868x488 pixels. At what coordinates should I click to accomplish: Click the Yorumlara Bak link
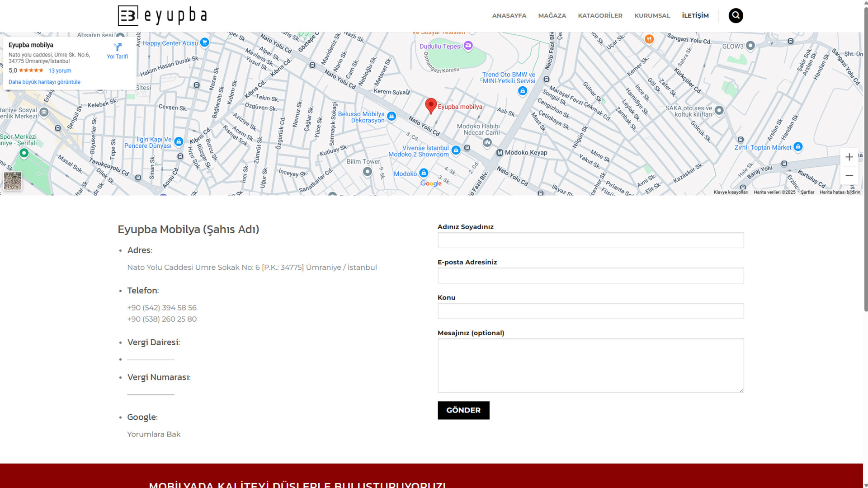point(154,434)
